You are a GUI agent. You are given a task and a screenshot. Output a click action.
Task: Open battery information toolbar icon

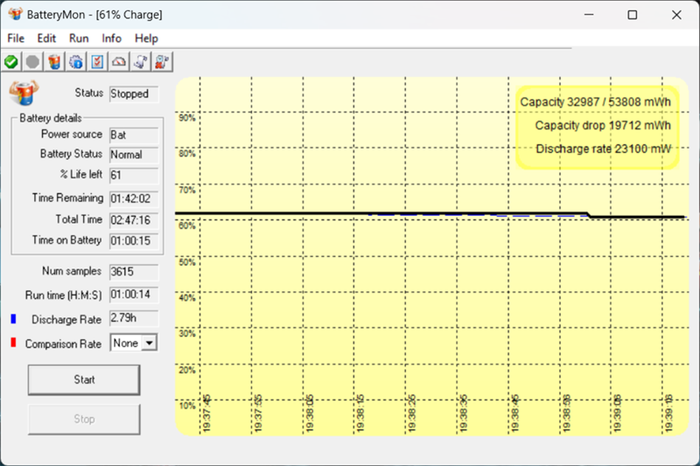coord(76,62)
